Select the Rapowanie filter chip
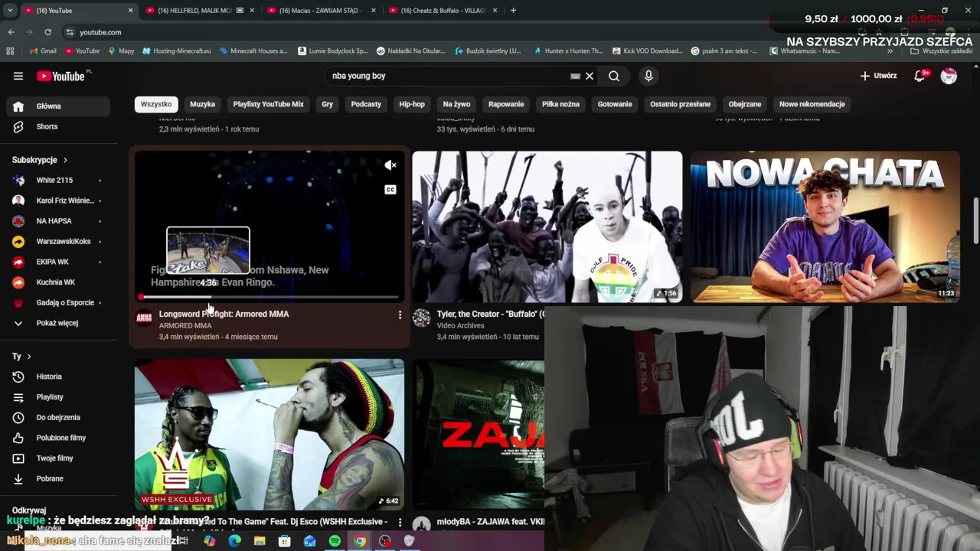Image resolution: width=980 pixels, height=551 pixels. pyautogui.click(x=506, y=104)
